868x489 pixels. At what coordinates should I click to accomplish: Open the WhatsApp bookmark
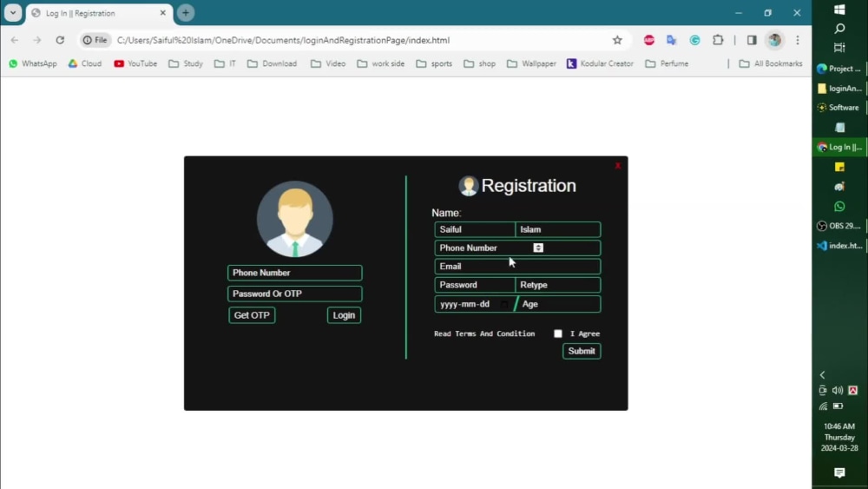coord(33,63)
